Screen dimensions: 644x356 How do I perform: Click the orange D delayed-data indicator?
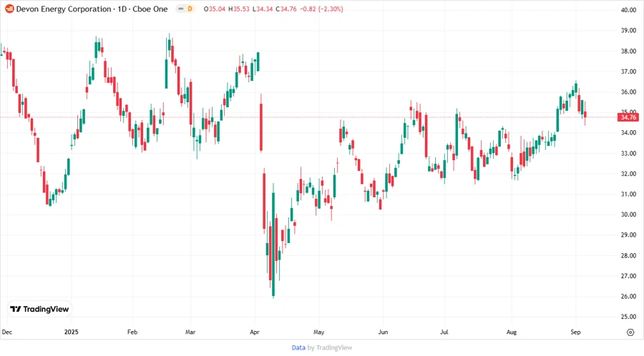(190, 9)
